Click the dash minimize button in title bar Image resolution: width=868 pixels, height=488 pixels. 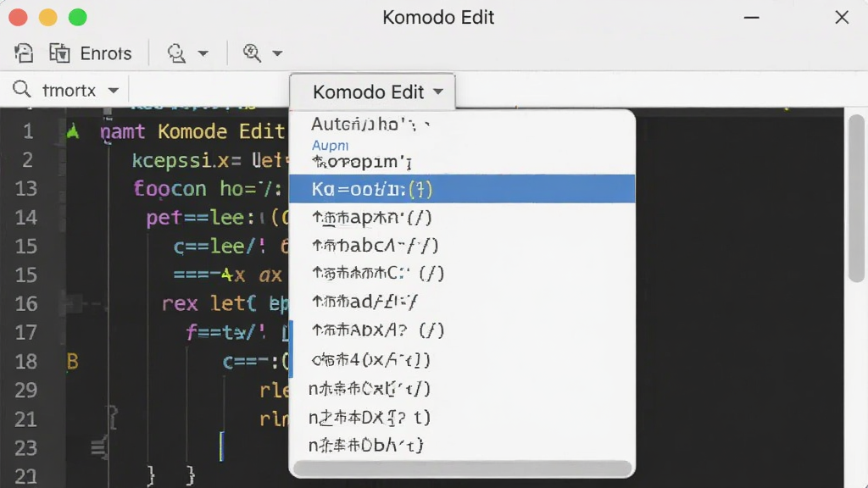point(751,18)
